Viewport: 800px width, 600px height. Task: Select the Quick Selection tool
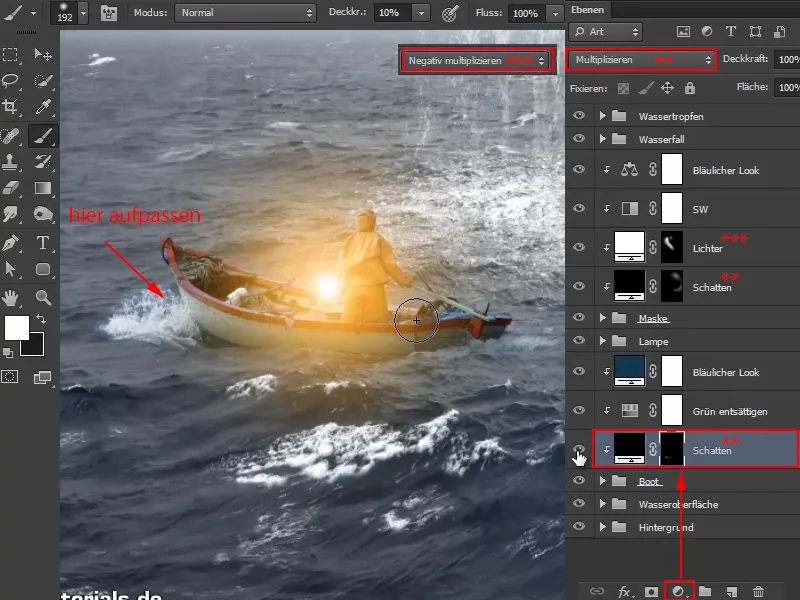click(43, 81)
